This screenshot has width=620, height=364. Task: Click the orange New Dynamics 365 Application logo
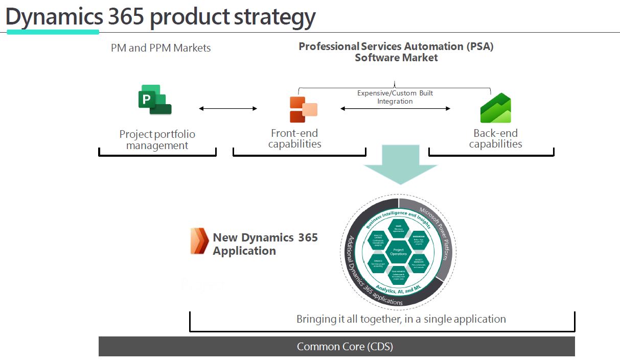click(x=199, y=241)
